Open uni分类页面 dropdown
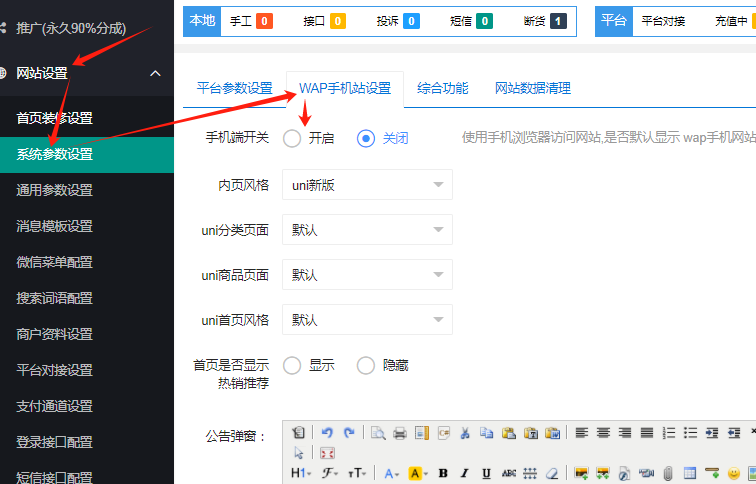The height and width of the screenshot is (484, 756). [x=367, y=229]
